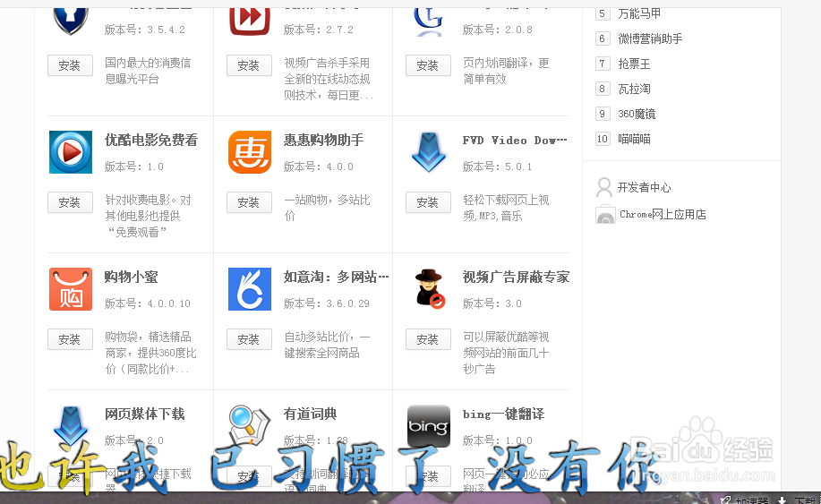Image resolution: width=821 pixels, height=504 pixels.
Task: Go to Chrome网上应用店 link
Action: pos(663,215)
